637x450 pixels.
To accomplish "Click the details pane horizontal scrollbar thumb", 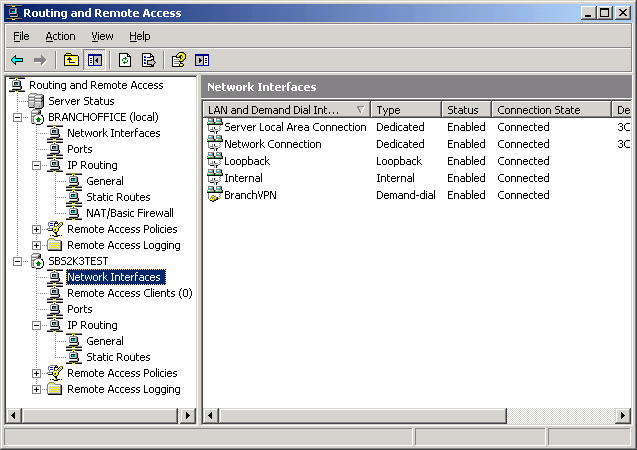I will (362, 415).
